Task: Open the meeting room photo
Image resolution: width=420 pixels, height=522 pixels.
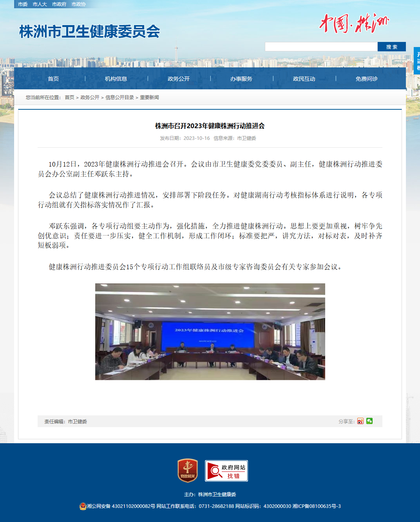Action: tap(210, 332)
